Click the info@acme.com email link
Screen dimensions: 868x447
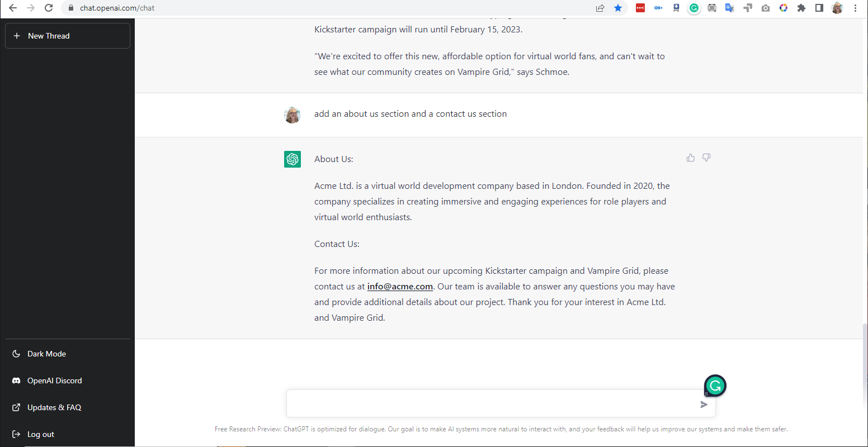tap(400, 286)
